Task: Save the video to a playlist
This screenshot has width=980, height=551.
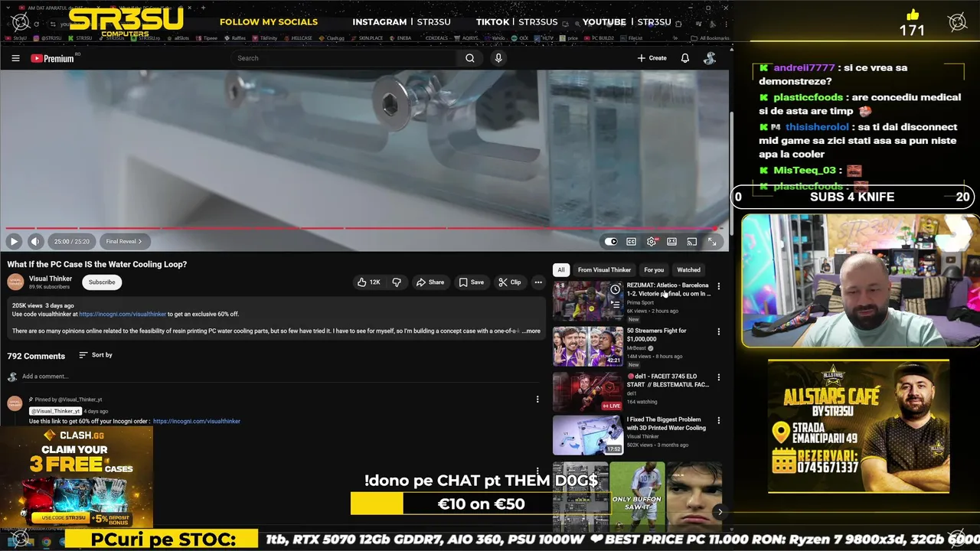Action: click(x=471, y=282)
